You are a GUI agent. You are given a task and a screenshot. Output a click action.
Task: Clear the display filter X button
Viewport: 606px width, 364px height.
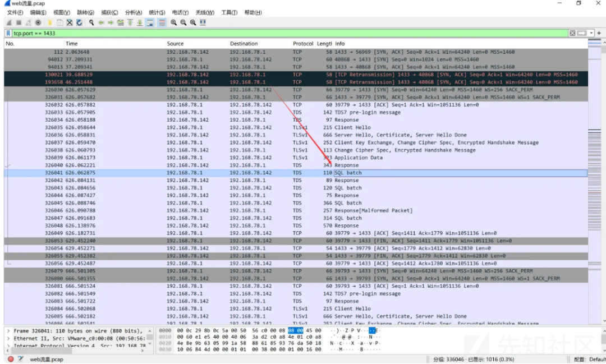(x=572, y=33)
